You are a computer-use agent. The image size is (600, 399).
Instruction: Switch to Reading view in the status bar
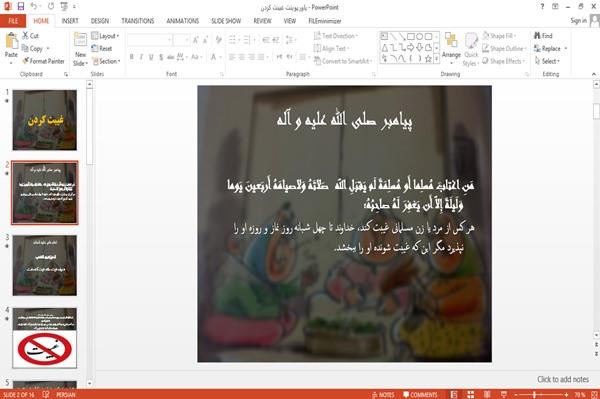[487, 394]
